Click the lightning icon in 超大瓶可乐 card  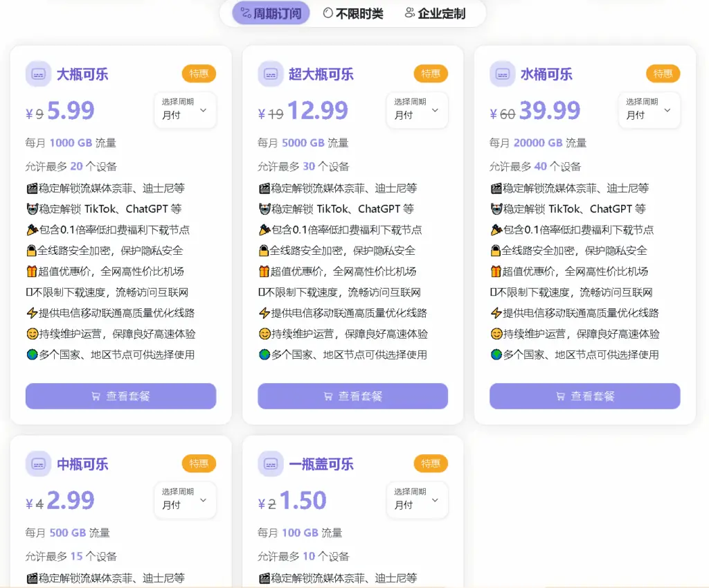point(264,313)
